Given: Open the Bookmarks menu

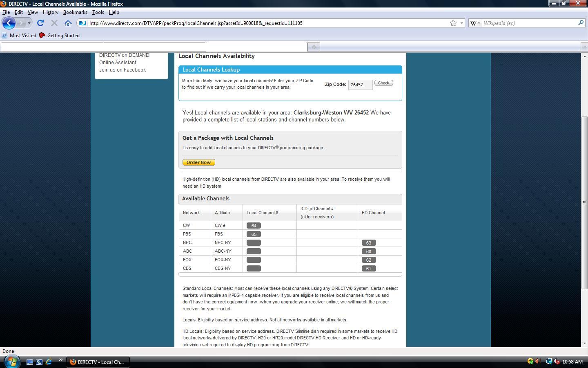Looking at the screenshot, I should point(75,12).
